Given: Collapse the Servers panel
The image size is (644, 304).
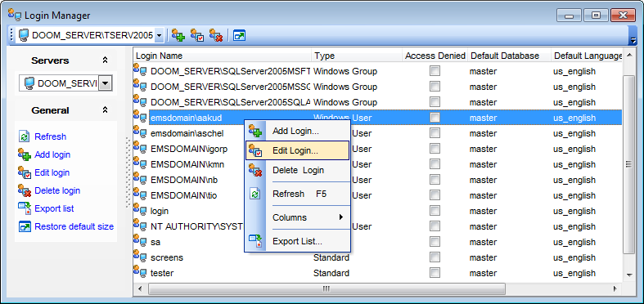Looking at the screenshot, I should click(x=105, y=60).
